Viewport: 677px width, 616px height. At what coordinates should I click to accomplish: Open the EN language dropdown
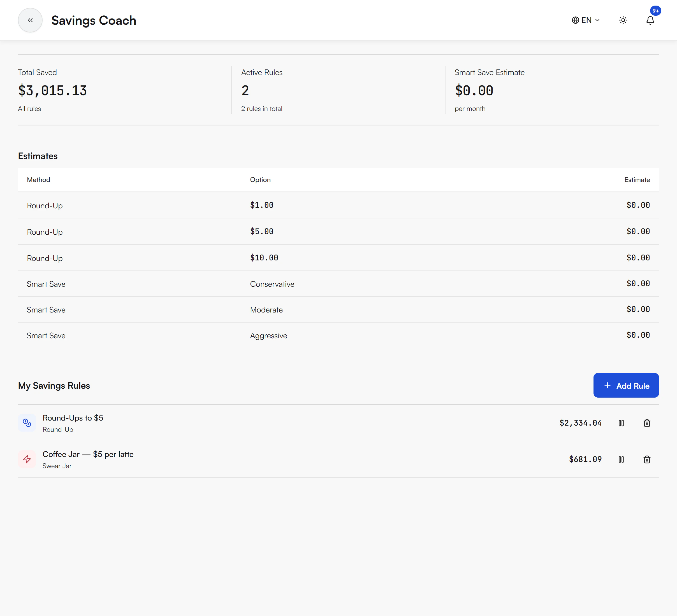(586, 20)
